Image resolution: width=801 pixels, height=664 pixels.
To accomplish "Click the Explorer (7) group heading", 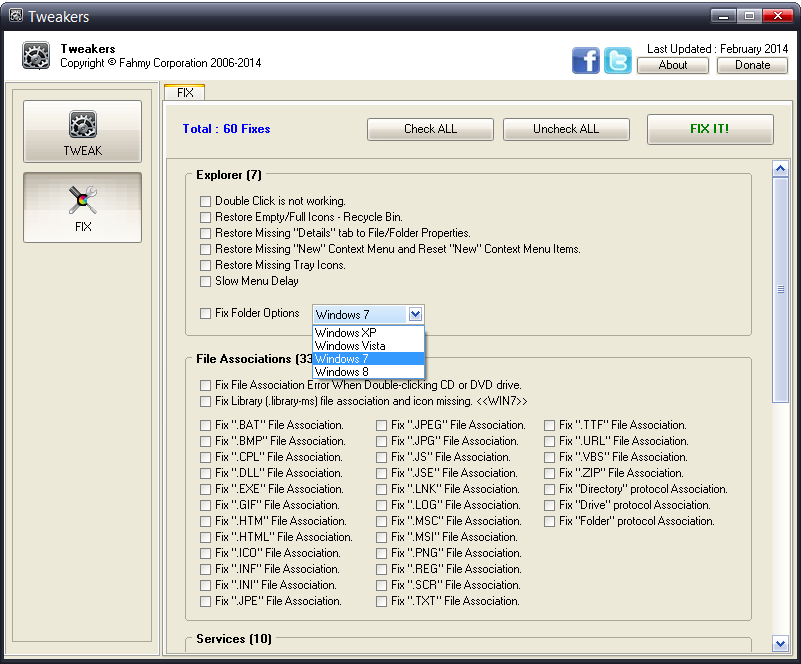I will point(229,175).
